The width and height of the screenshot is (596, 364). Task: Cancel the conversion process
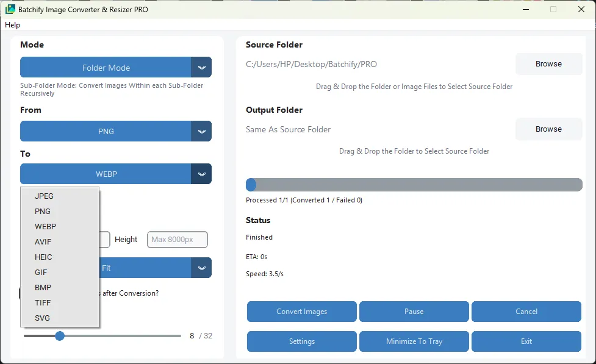point(526,312)
